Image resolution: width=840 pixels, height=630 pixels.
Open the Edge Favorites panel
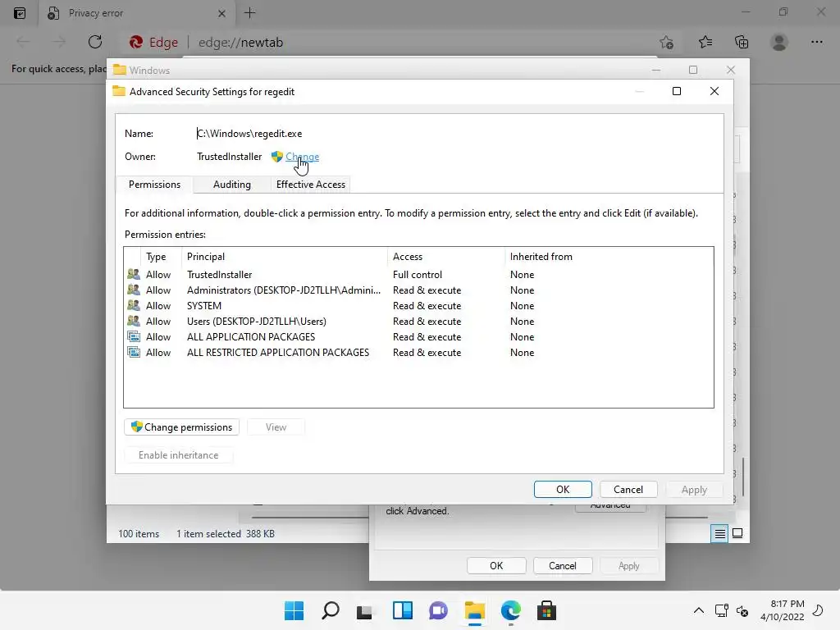click(705, 42)
